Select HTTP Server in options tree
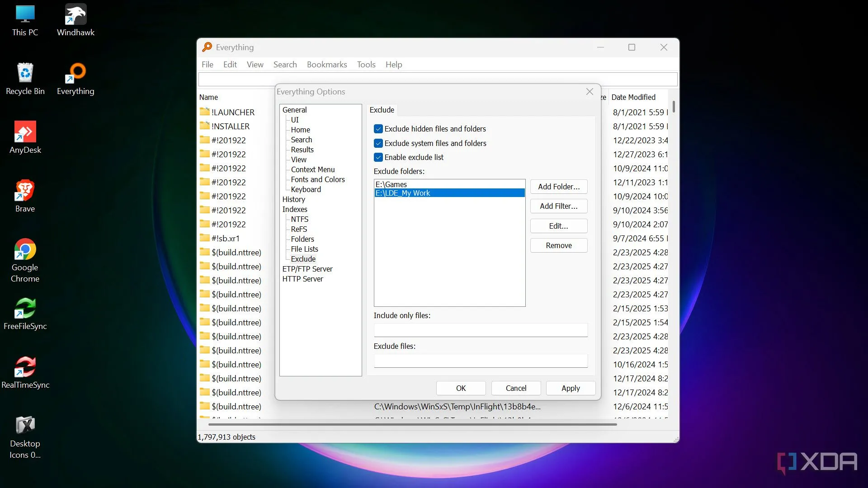868x488 pixels. pos(302,279)
